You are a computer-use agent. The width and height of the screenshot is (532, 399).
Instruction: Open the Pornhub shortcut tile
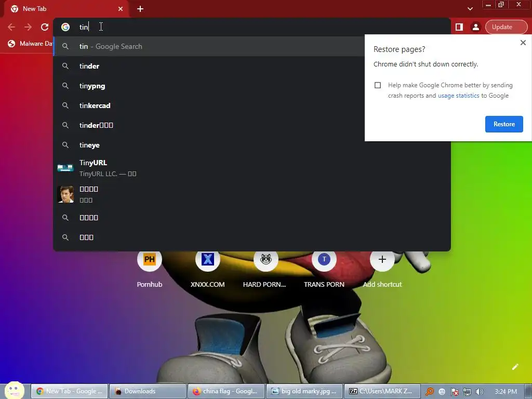click(x=150, y=270)
